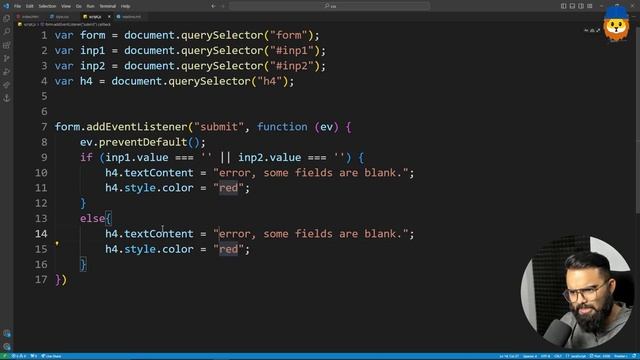Viewport: 640px width, 360px height.
Task: Open the Explorer view in the activity bar
Action: coord(7,18)
